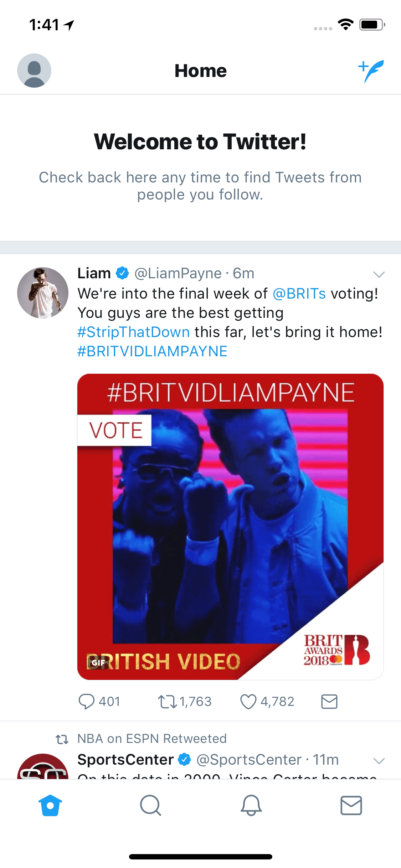Image resolution: width=401 pixels, height=868 pixels.
Task: Open SportsCenter verified badge
Action: (184, 760)
